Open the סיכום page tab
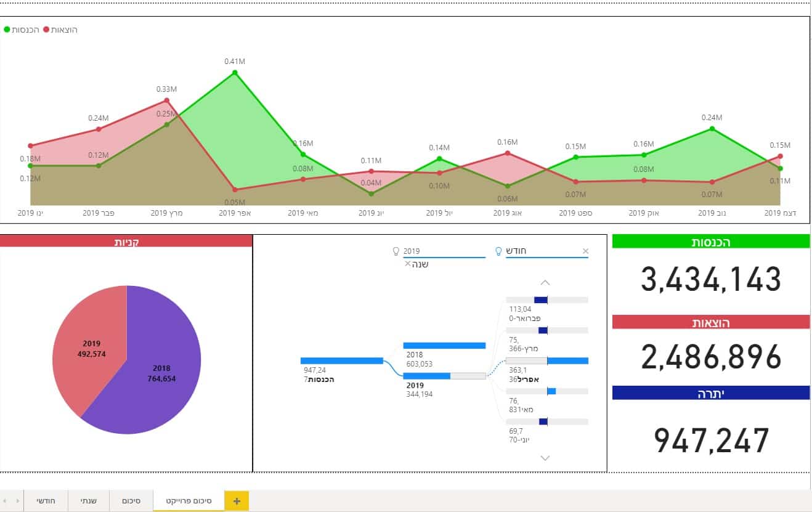Image resolution: width=812 pixels, height=512 pixels. 131,501
